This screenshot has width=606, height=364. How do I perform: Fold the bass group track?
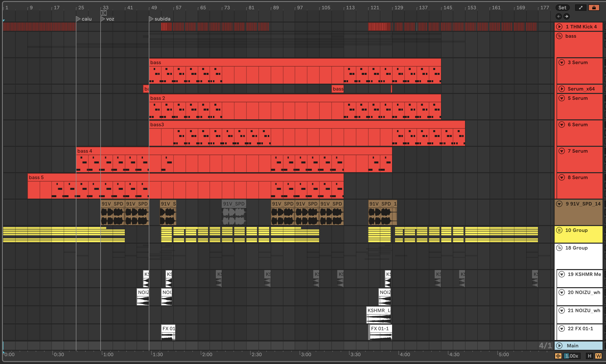[x=559, y=36]
